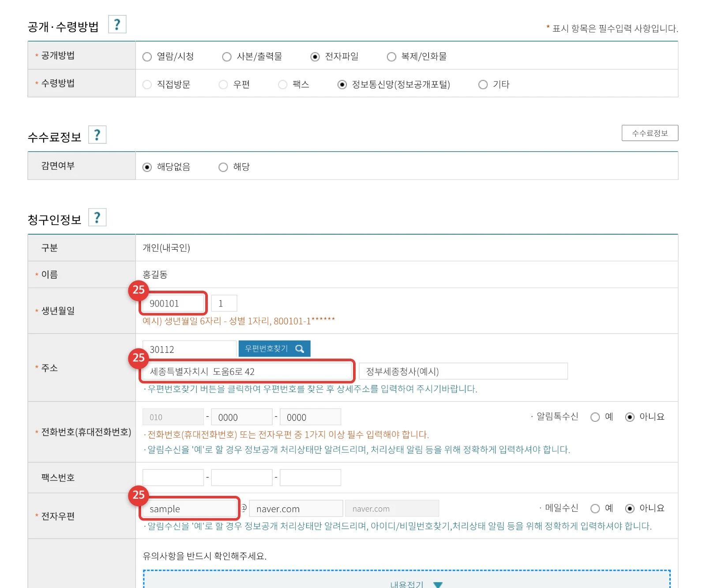This screenshot has height=588, width=706.
Task: Set 알림톡수신 to 아니요
Action: click(630, 417)
